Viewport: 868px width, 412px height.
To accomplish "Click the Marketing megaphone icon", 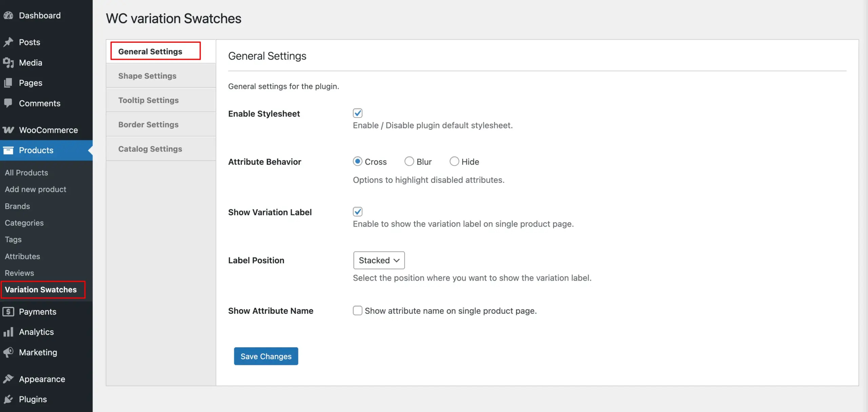I will [8, 352].
